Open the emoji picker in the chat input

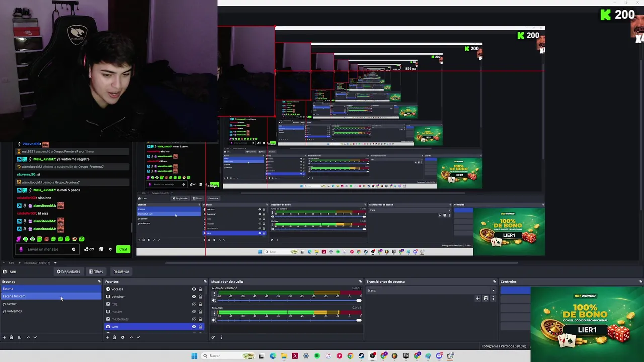[74, 249]
